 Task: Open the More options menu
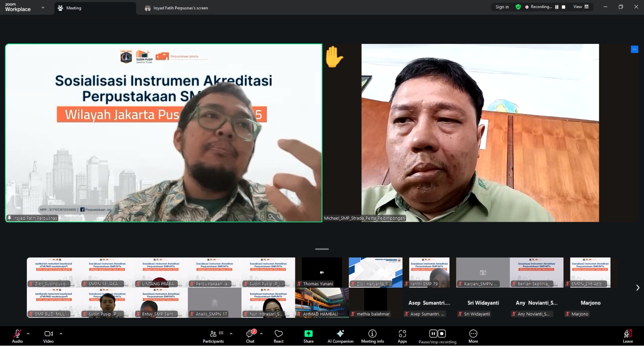[x=473, y=336]
